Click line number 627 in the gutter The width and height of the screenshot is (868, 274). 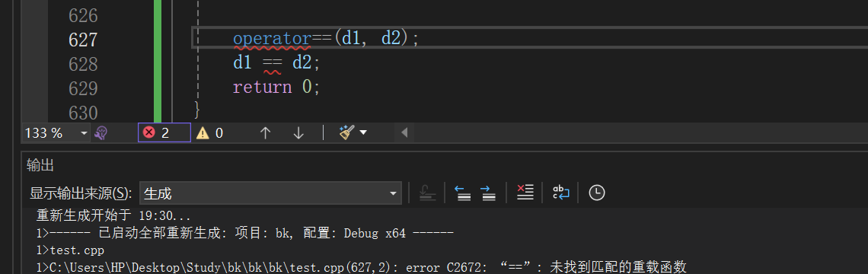coord(82,40)
